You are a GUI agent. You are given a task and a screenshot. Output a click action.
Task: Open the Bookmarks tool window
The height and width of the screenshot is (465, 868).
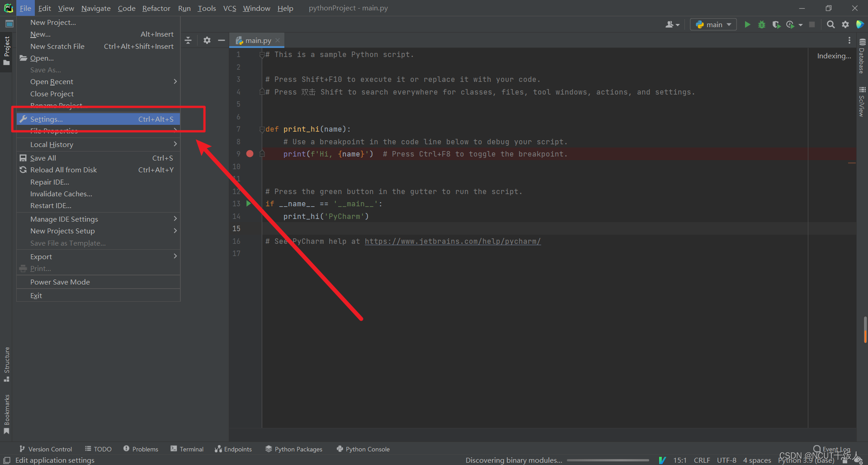[x=6, y=414]
